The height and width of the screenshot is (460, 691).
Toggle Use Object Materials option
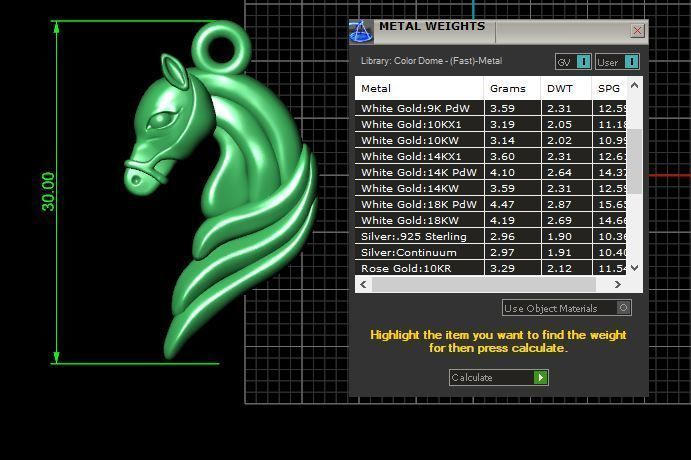pyautogui.click(x=567, y=308)
